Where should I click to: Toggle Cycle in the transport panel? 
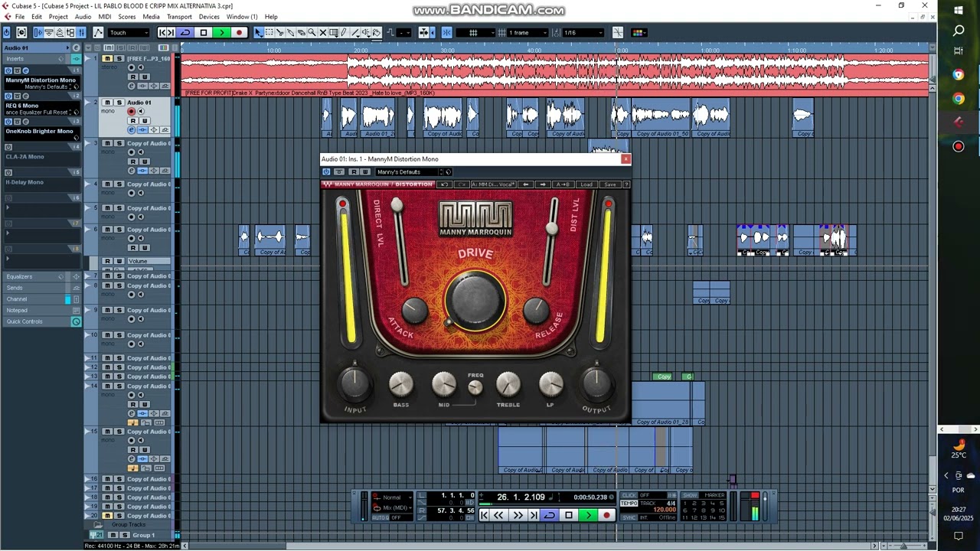coord(549,516)
